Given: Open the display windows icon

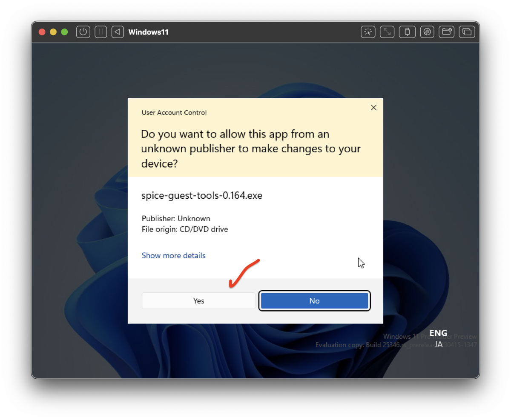Looking at the screenshot, I should pyautogui.click(x=467, y=31).
